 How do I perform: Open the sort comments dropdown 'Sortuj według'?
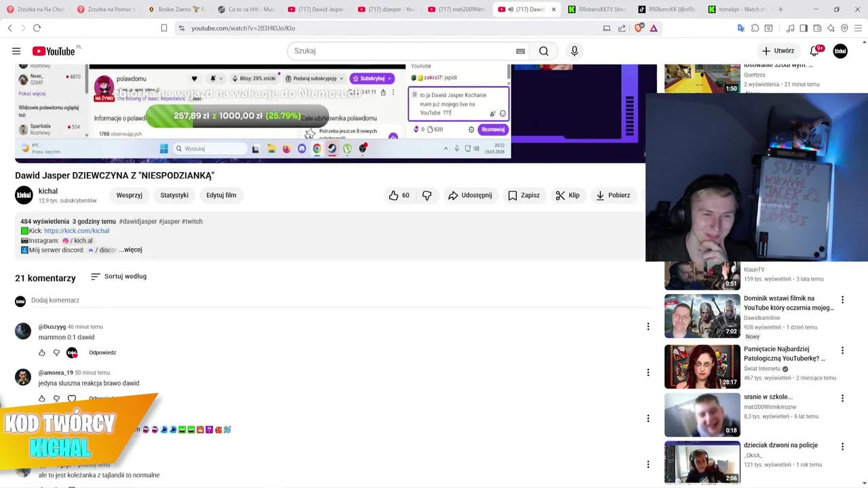119,277
